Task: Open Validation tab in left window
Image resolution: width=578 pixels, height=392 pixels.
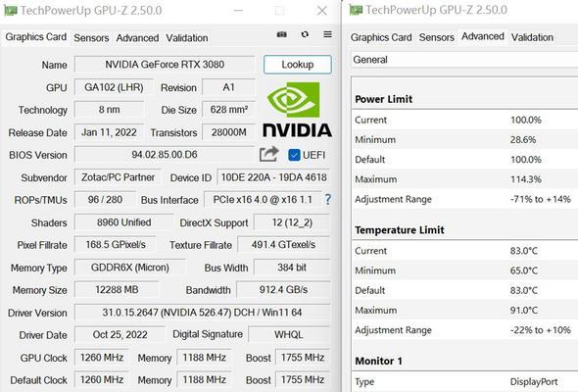Action: (x=187, y=38)
